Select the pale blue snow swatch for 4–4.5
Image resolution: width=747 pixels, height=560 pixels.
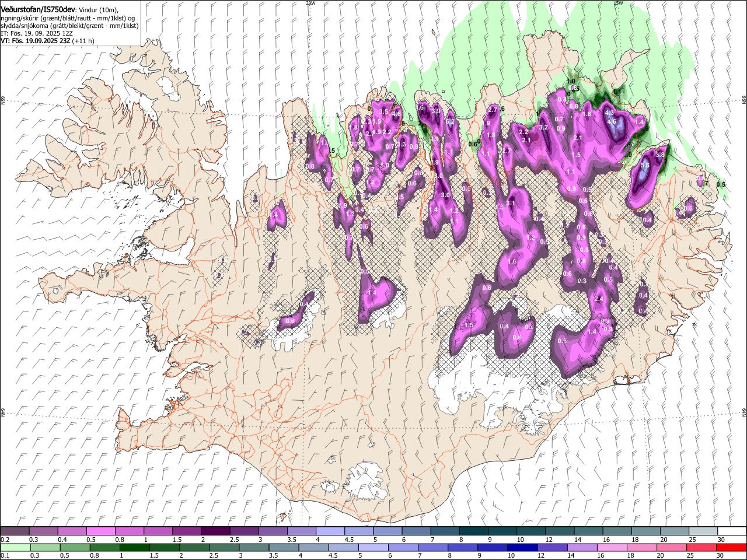330,531
